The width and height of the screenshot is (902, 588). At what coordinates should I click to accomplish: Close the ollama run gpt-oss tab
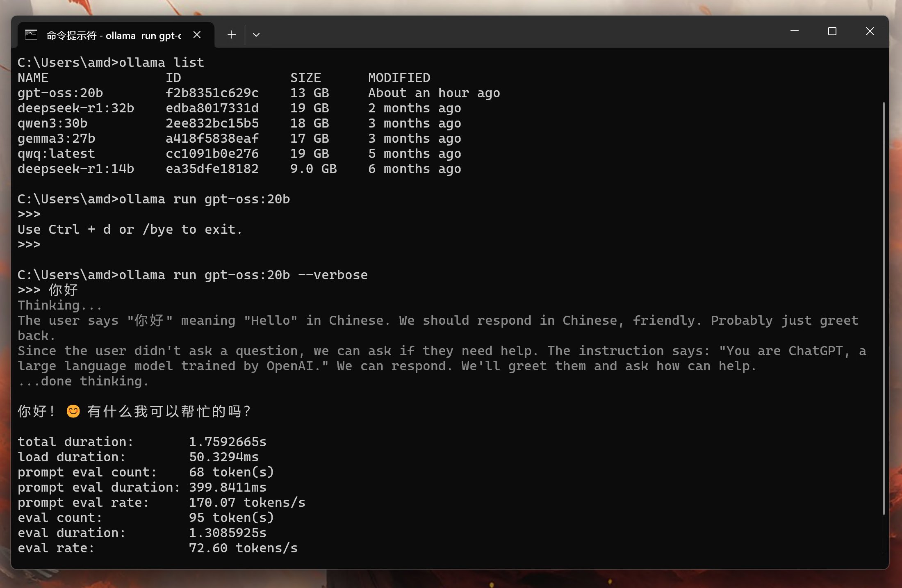(197, 35)
